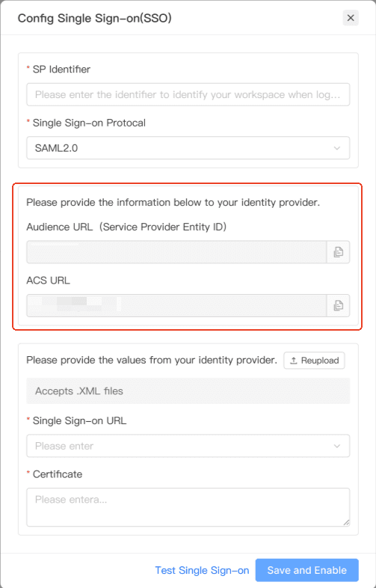Select the read-only Audience URL field
This screenshot has height=588, width=376.
(x=176, y=252)
